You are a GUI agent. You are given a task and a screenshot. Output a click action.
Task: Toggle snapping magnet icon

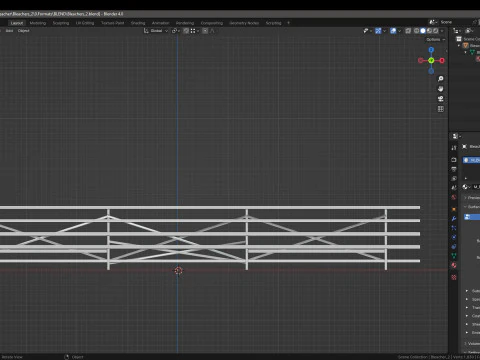point(186,31)
